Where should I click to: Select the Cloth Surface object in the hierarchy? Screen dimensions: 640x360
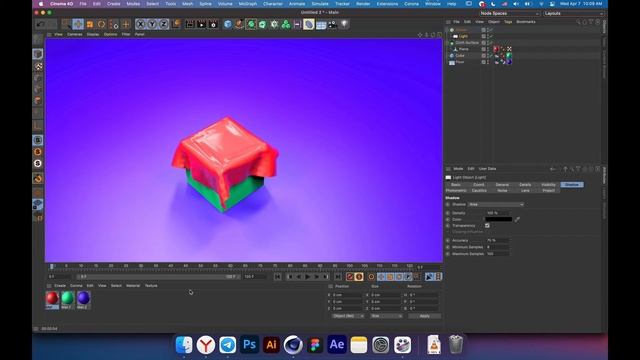tap(467, 42)
